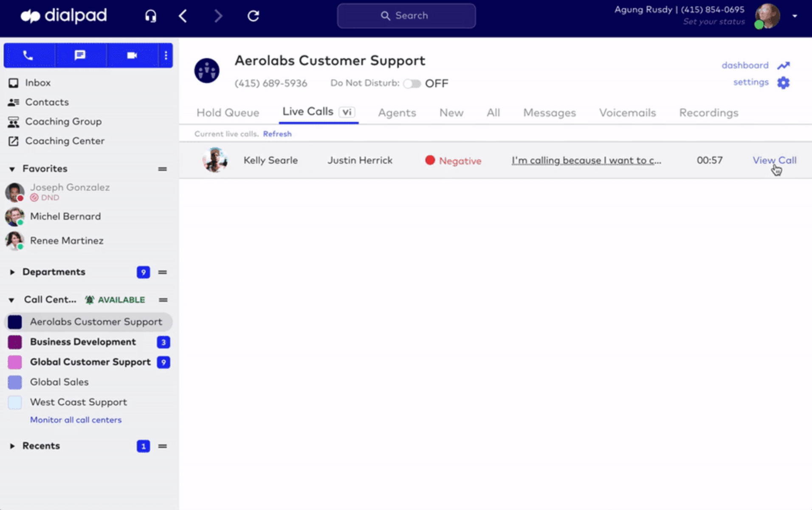Switch to the All tab
This screenshot has width=812, height=510.
(x=493, y=113)
